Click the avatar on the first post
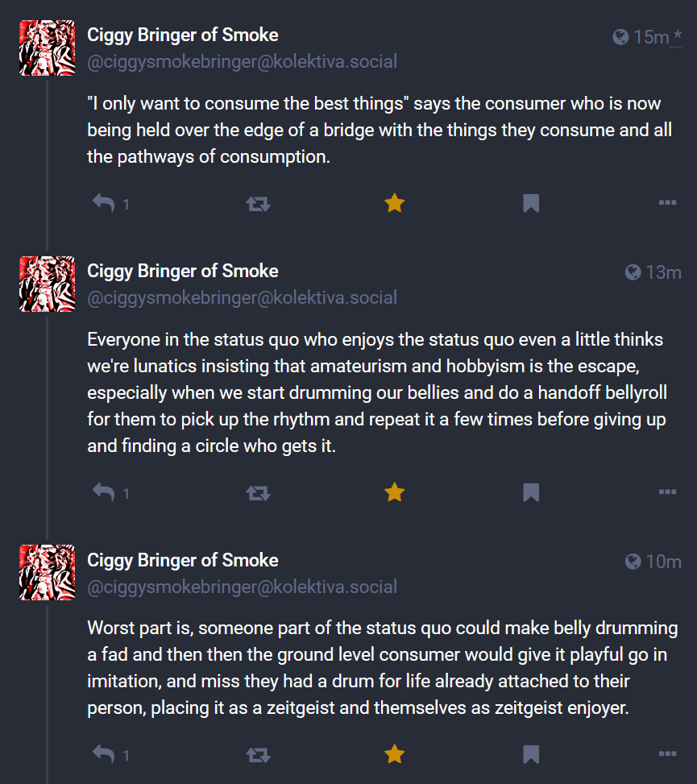Viewport: 697px width, 784px height. pos(47,48)
